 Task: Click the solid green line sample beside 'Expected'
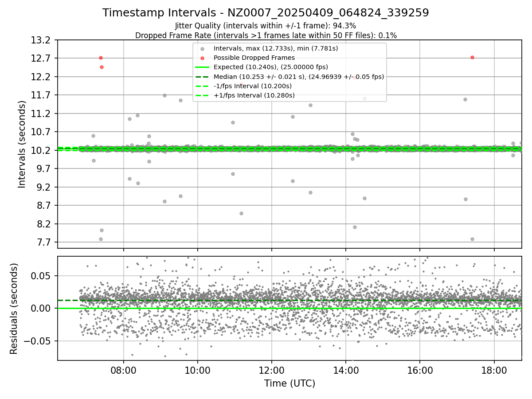[x=202, y=67]
